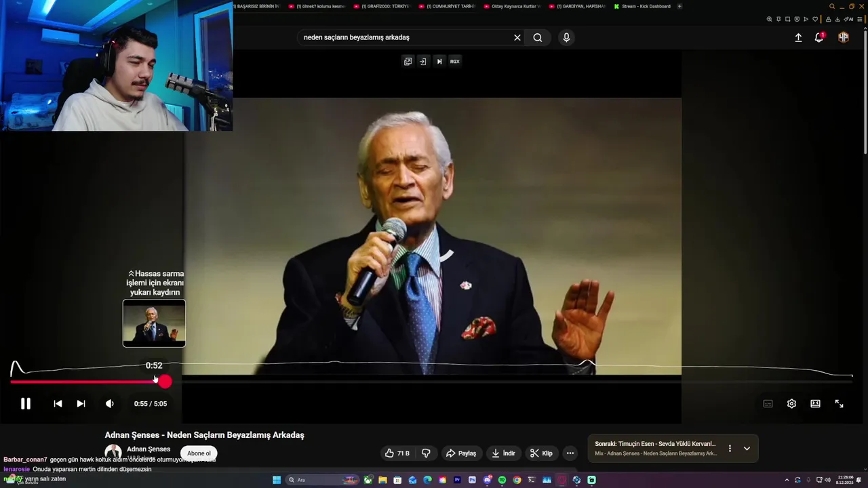The image size is (868, 488).
Task: Clear the search query with X
Action: tap(517, 37)
